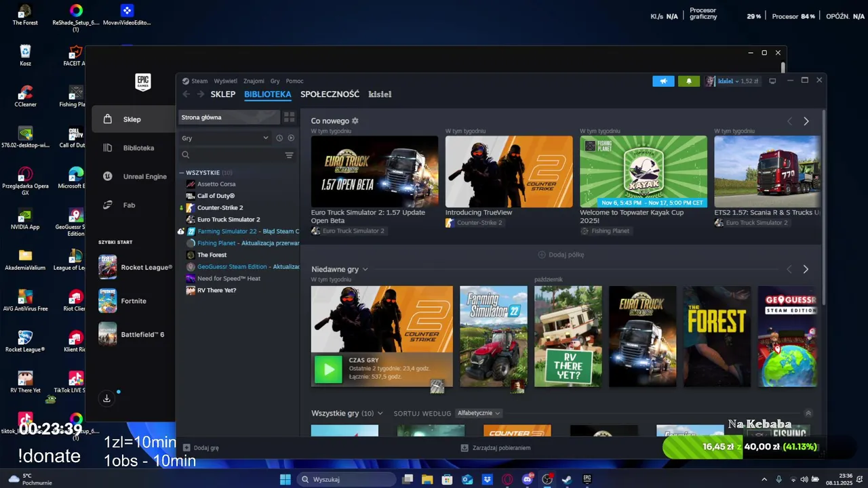The image size is (868, 488).
Task: Expand the Niedawne gry shelf dropdown
Action: click(x=365, y=269)
